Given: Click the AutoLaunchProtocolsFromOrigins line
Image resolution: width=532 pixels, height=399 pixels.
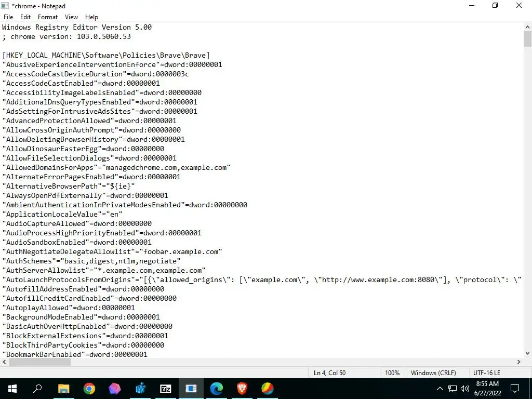Looking at the screenshot, I should point(262,280).
